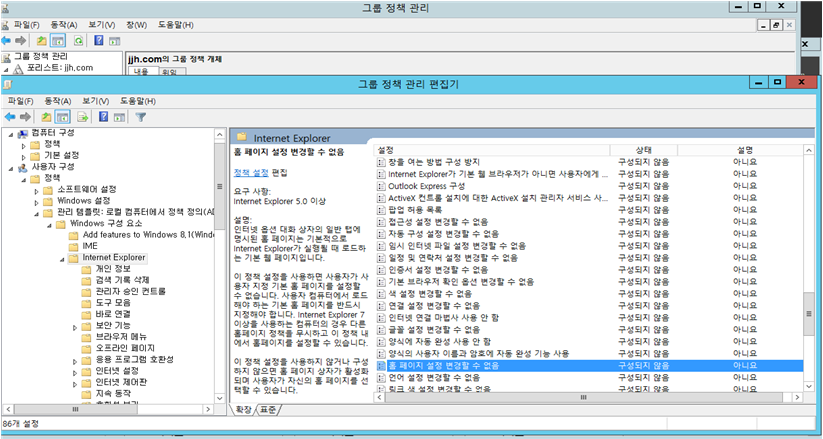Click the 포리스트: jjh.com forest icon
Image resolution: width=823 pixels, height=439 pixels.
(18, 68)
